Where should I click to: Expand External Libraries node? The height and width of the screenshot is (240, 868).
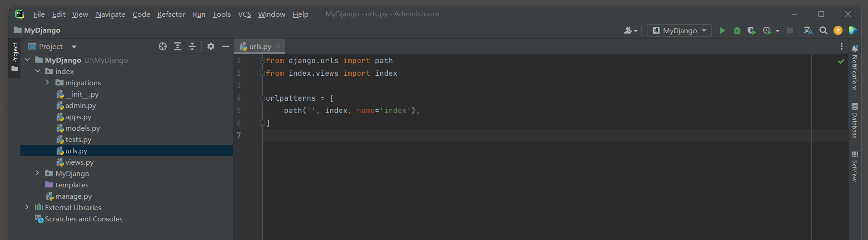[27, 207]
